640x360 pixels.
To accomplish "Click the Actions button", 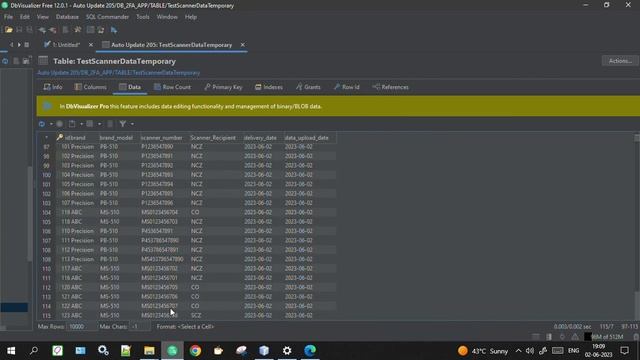I will (620, 61).
